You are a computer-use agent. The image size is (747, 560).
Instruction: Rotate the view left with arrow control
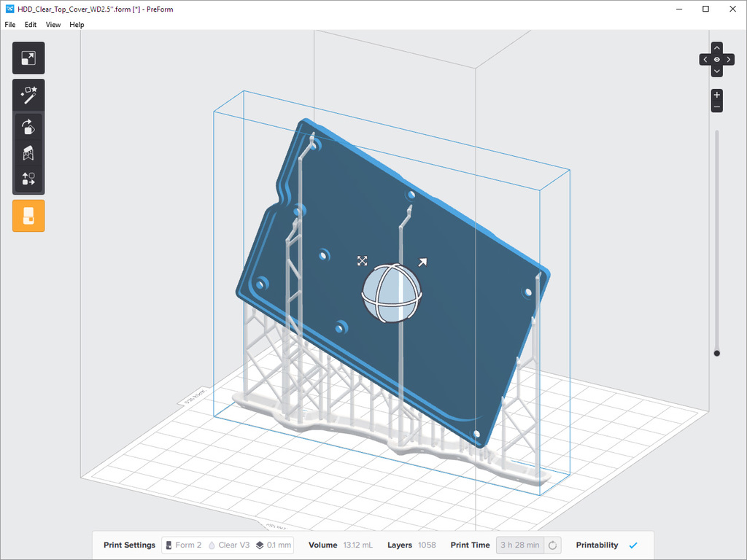click(705, 59)
